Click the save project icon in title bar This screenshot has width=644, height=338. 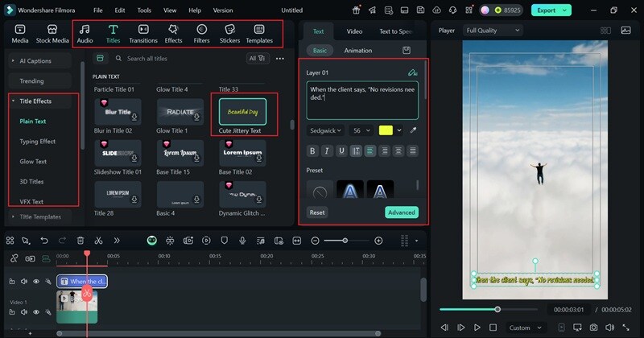(x=420, y=10)
